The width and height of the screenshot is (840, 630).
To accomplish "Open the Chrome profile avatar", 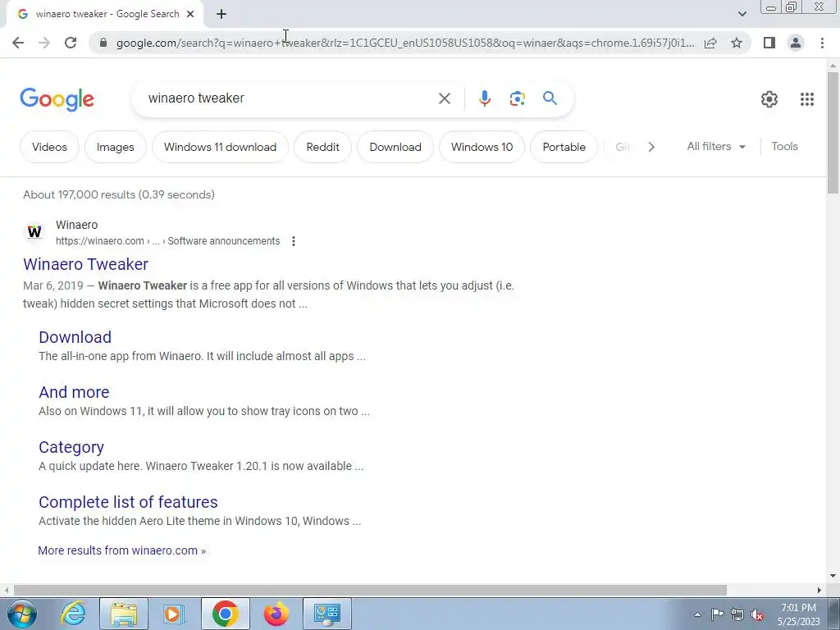I will click(796, 43).
